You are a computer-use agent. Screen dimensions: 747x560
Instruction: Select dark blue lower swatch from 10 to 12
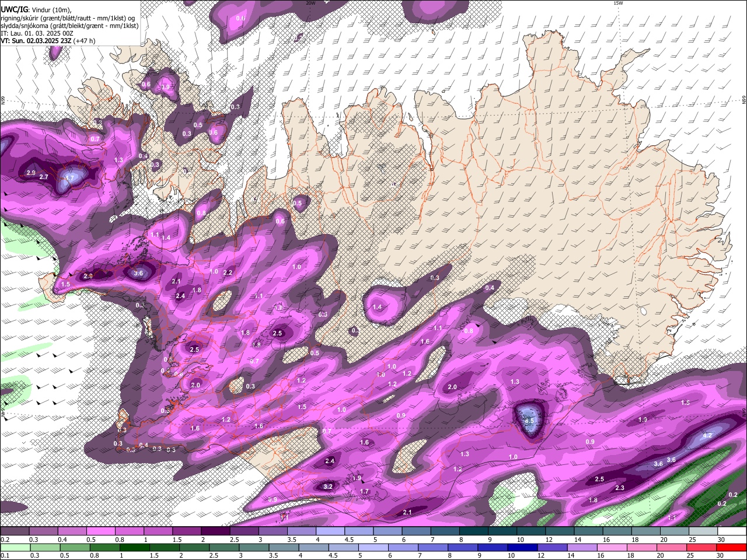click(521, 548)
